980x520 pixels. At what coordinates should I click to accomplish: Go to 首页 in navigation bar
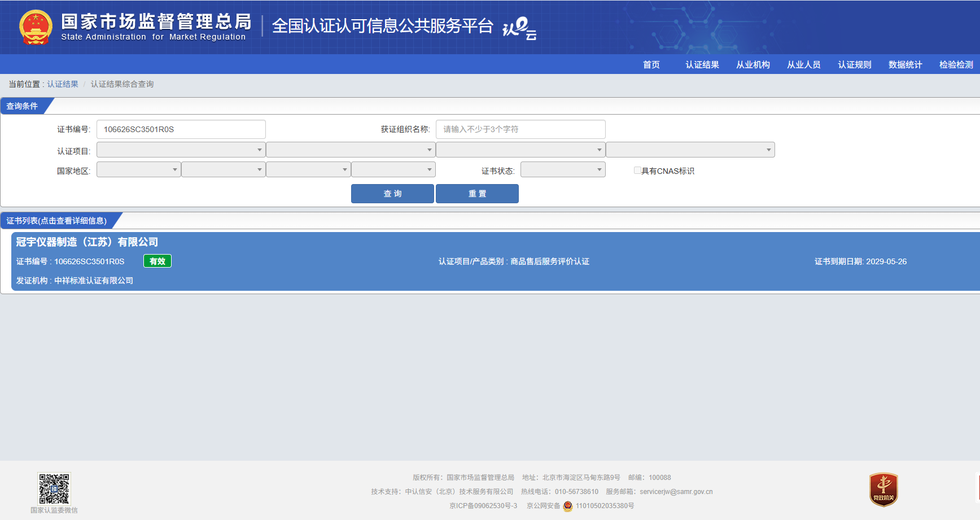pyautogui.click(x=651, y=64)
